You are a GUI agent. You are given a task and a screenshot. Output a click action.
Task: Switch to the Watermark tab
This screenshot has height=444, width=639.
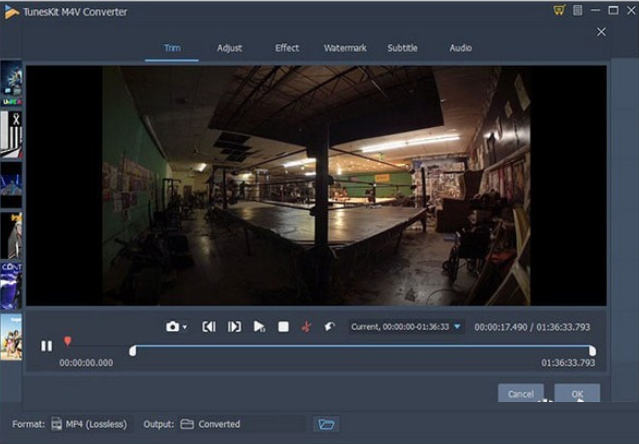coord(345,48)
